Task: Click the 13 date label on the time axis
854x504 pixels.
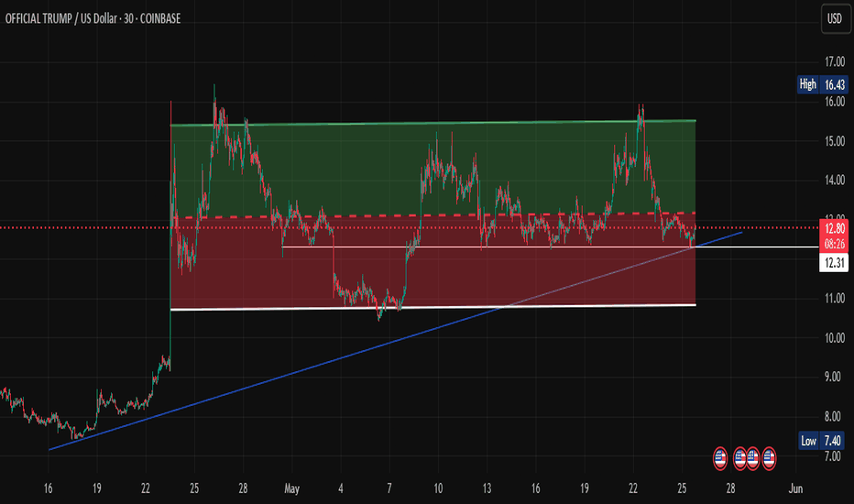Action: [x=487, y=488]
